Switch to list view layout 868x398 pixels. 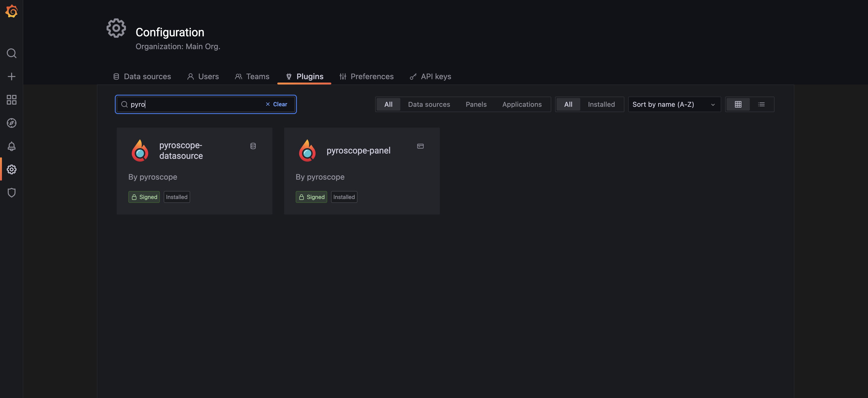[761, 104]
